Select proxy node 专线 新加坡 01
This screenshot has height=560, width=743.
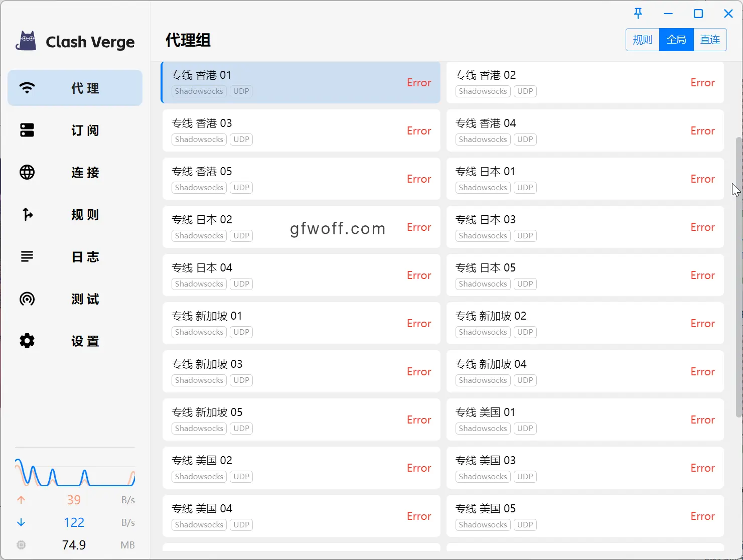pos(301,323)
